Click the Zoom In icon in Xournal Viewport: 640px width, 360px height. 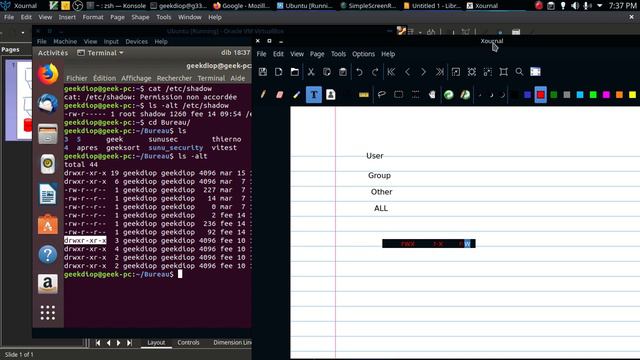click(487, 72)
